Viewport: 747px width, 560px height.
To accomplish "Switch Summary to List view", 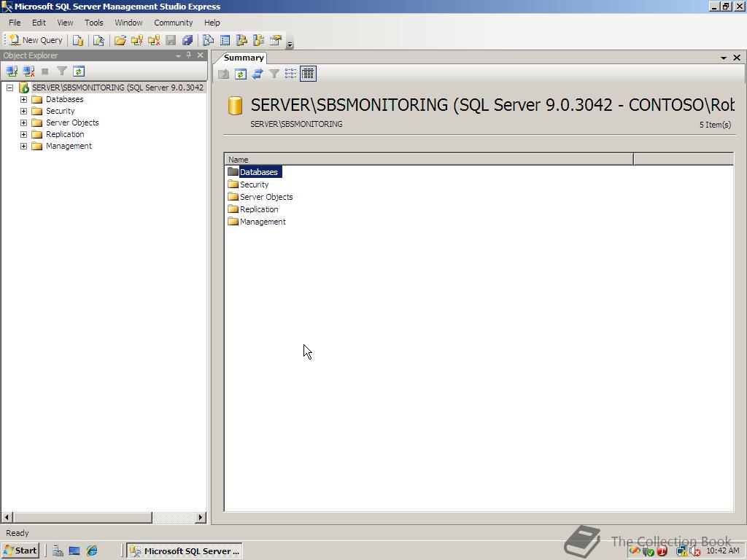I will coord(290,74).
